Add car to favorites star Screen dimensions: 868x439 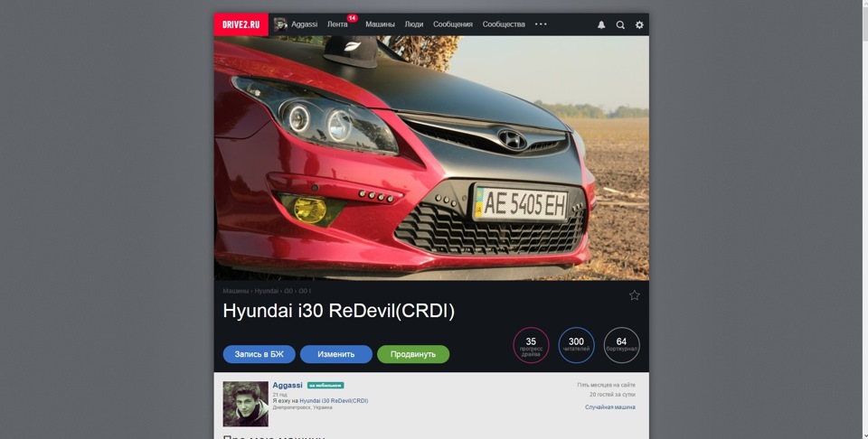point(635,295)
